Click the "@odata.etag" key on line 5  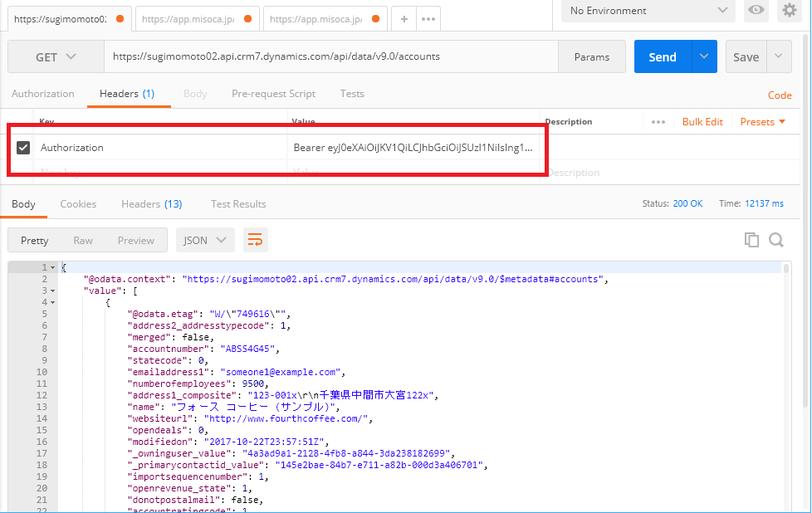point(163,314)
